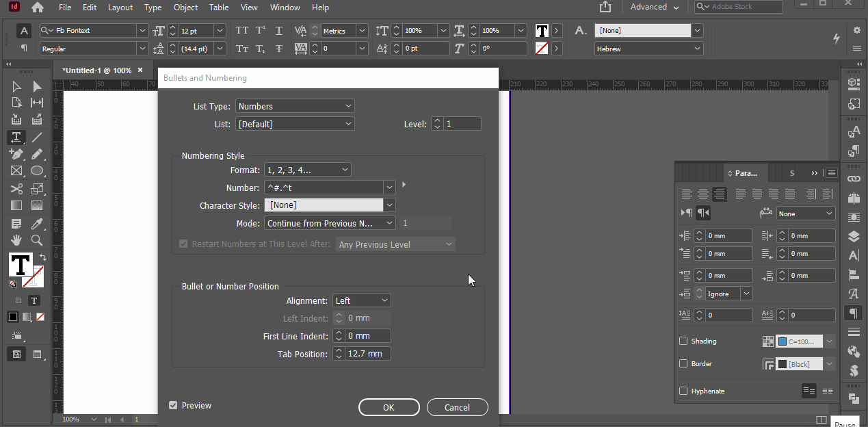The image size is (868, 427).
Task: Click the Rectangle Frame tool
Action: click(x=16, y=171)
